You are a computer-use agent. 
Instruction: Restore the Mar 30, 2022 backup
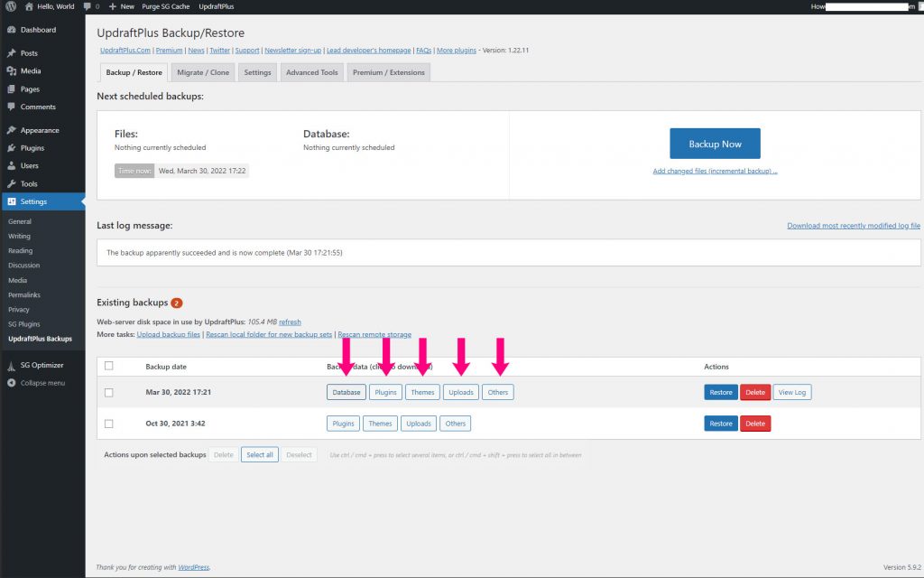(721, 392)
